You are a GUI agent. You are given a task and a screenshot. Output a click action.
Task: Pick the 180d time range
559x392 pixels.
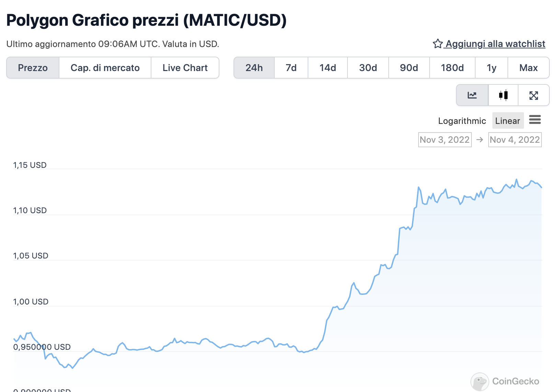[453, 68]
